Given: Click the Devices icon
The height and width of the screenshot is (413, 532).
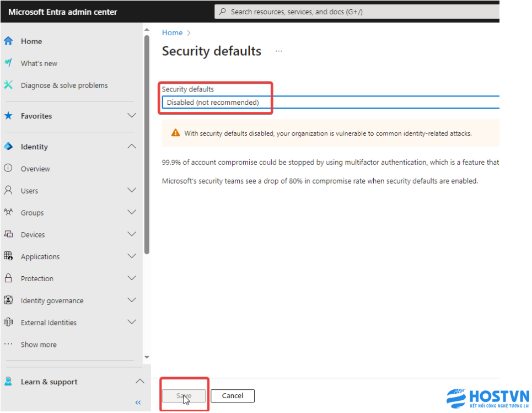Looking at the screenshot, I should click(8, 234).
